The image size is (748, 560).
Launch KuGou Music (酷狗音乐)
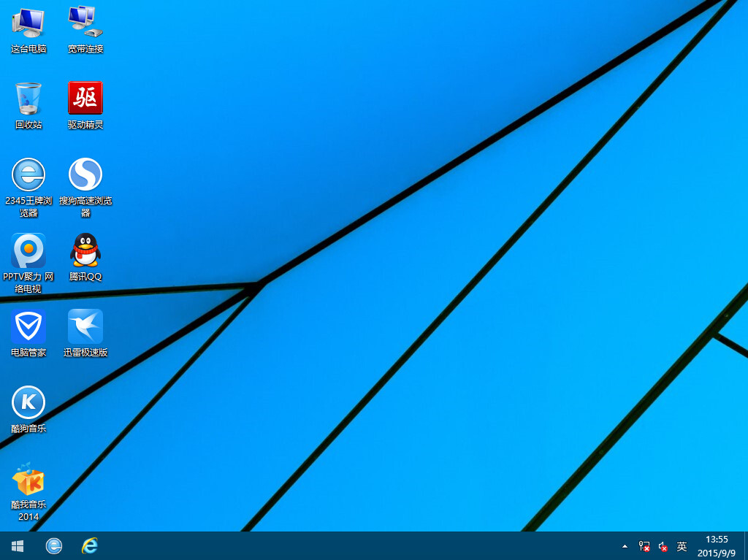(28, 402)
